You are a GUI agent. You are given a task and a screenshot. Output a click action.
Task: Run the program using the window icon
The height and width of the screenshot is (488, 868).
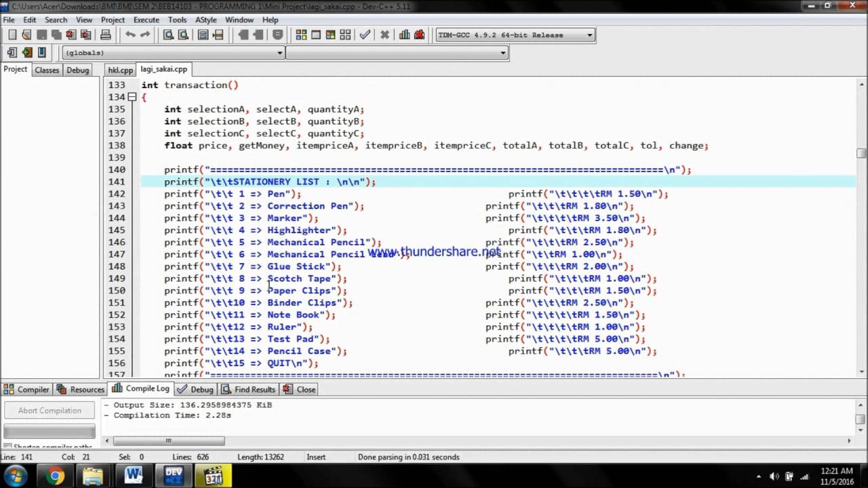tap(316, 35)
